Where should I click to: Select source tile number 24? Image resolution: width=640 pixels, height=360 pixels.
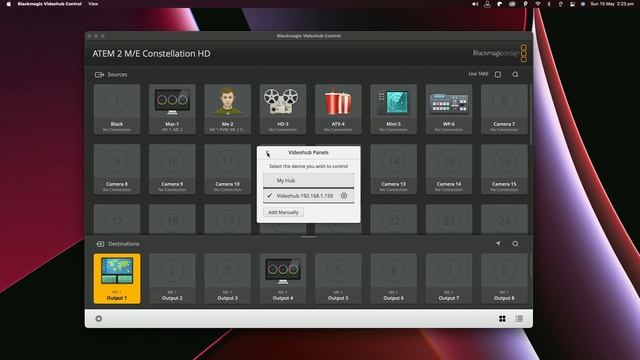coord(504,220)
